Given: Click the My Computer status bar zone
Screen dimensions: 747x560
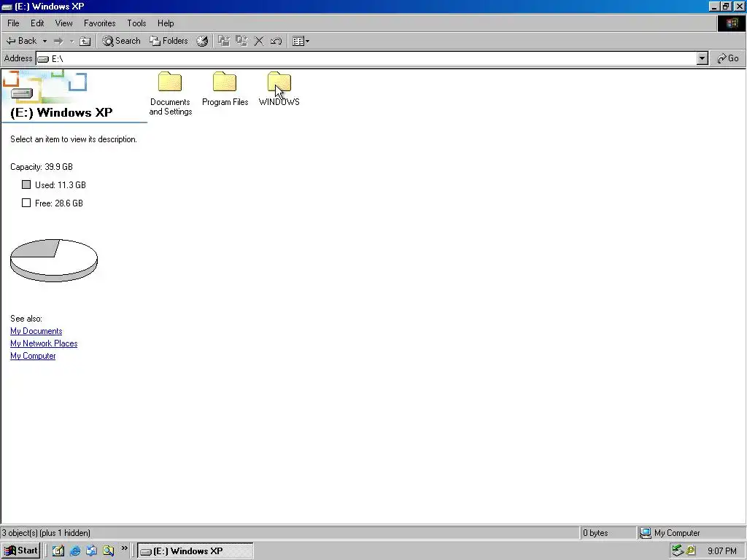Looking at the screenshot, I should click(692, 533).
